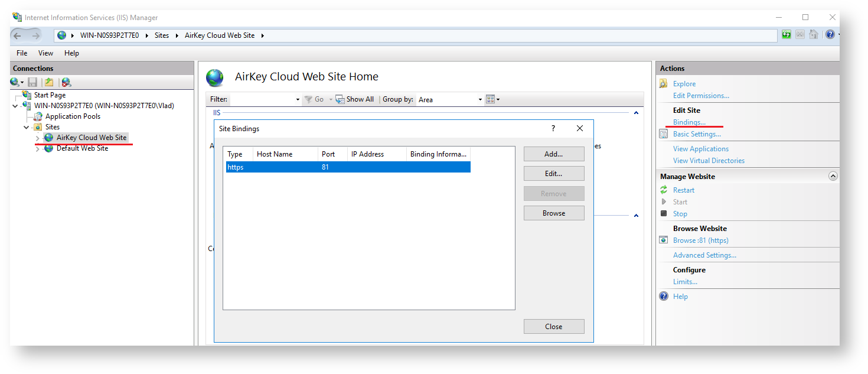This screenshot has height=374, width=868.
Task: Open the View menu
Action: 45,53
